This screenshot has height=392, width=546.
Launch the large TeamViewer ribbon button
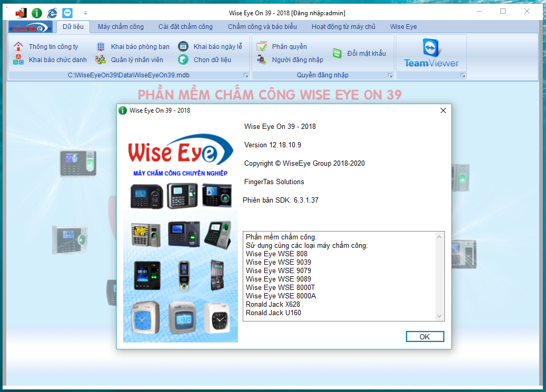431,53
